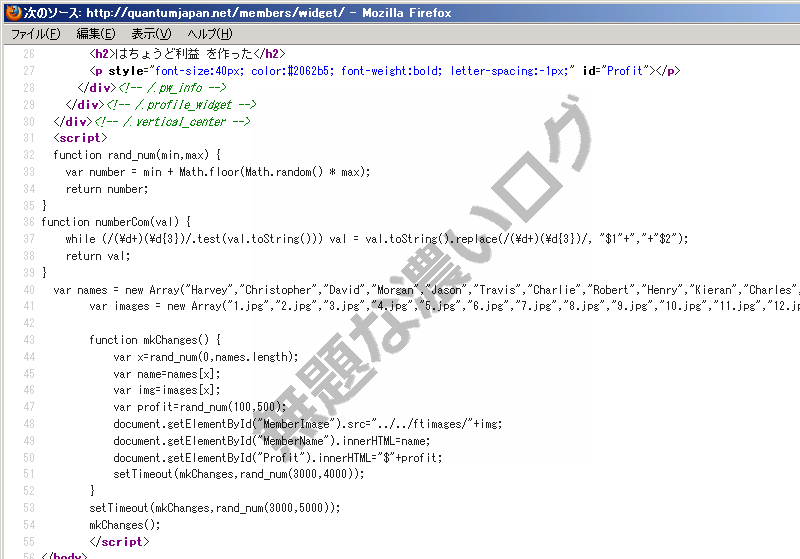Click the MemberName innerHTML line

tap(272, 441)
